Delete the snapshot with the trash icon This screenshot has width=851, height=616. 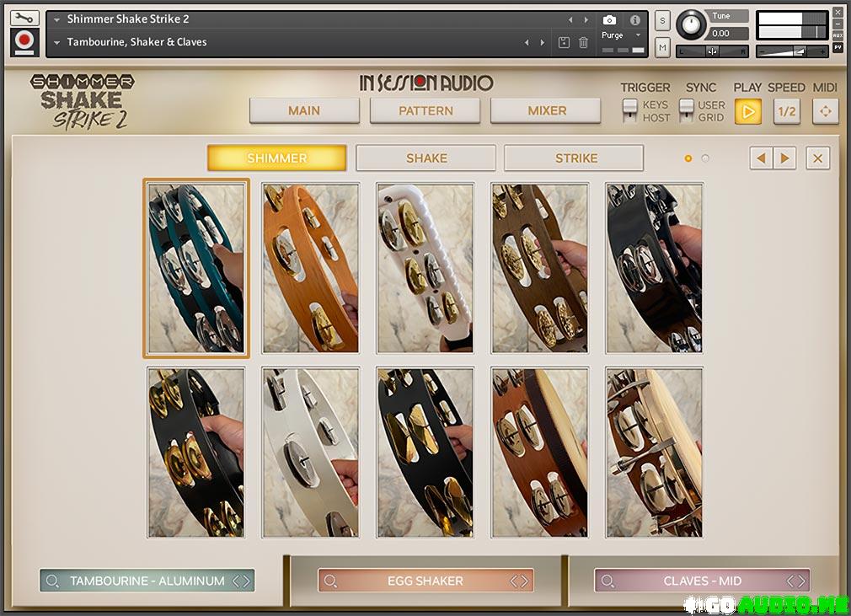(x=583, y=42)
